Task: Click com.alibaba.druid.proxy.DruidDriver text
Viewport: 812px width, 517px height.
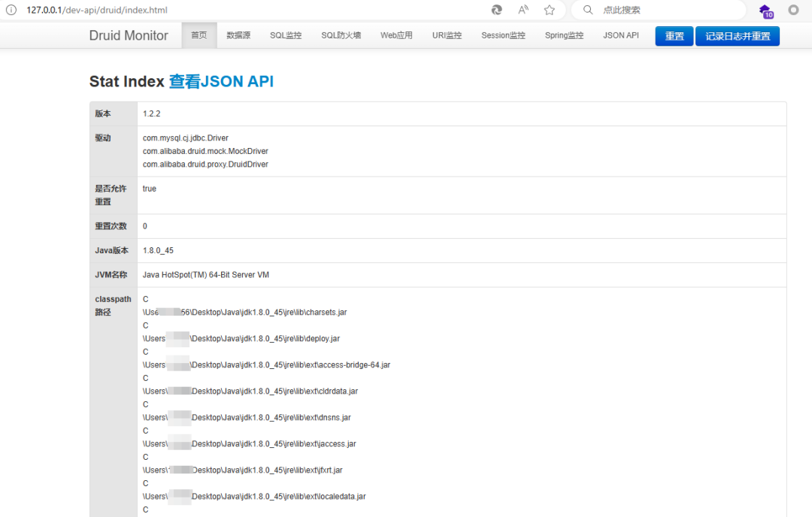Action: point(205,164)
